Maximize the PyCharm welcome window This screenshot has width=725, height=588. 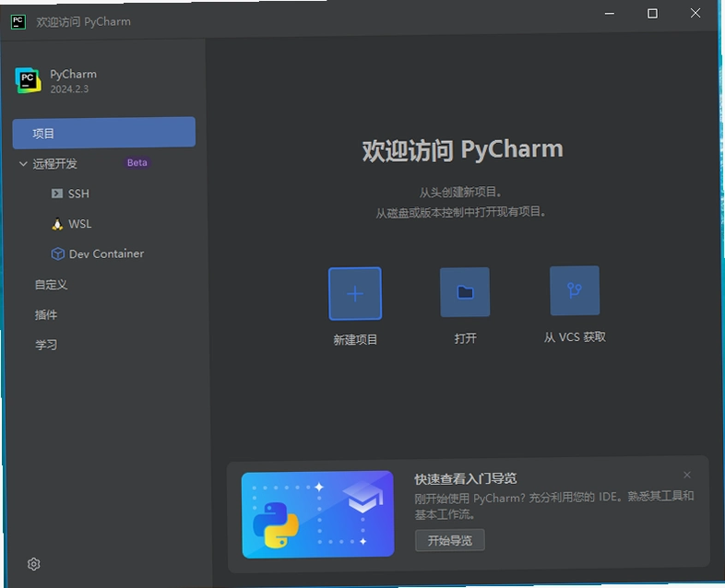(652, 14)
